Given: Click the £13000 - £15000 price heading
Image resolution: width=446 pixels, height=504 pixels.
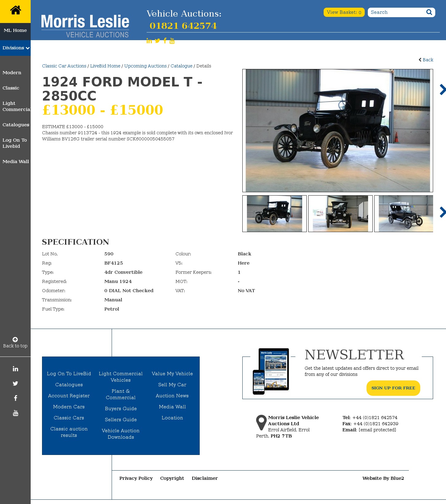Looking at the screenshot, I should [x=103, y=110].
